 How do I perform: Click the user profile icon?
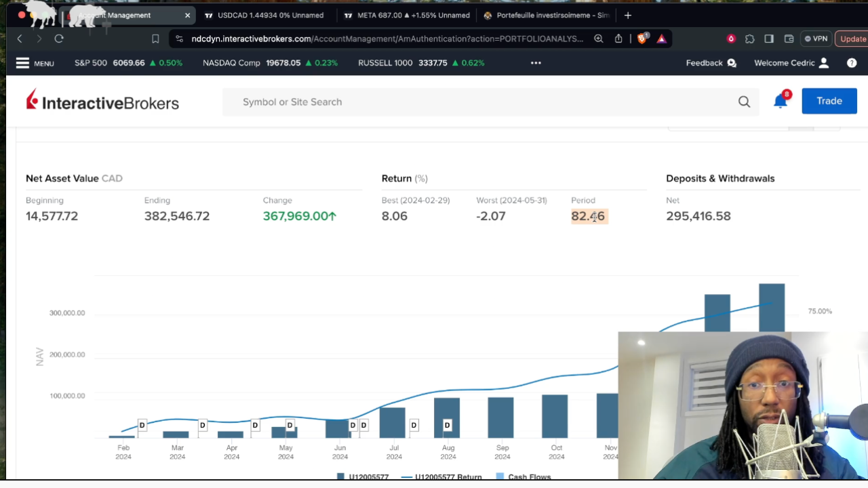tap(824, 63)
